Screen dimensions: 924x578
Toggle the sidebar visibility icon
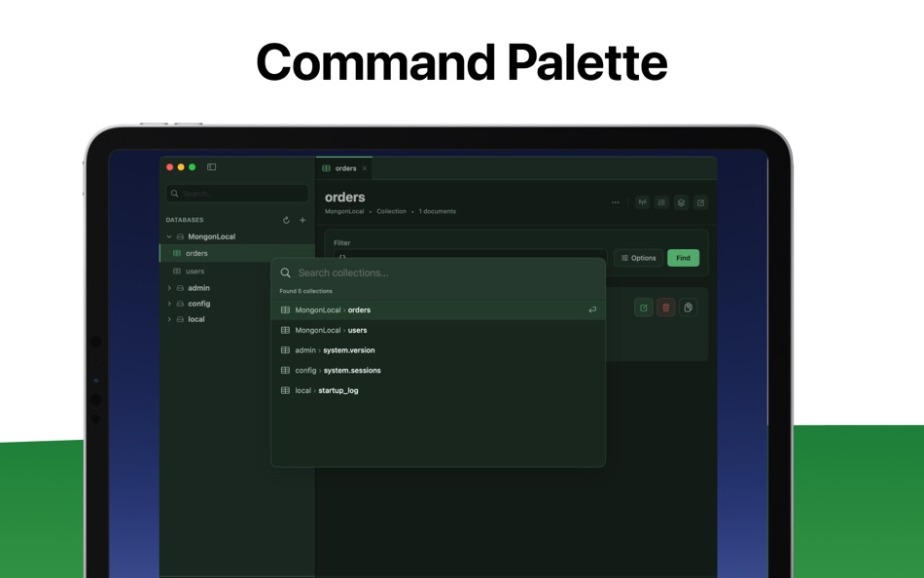pyautogui.click(x=211, y=167)
